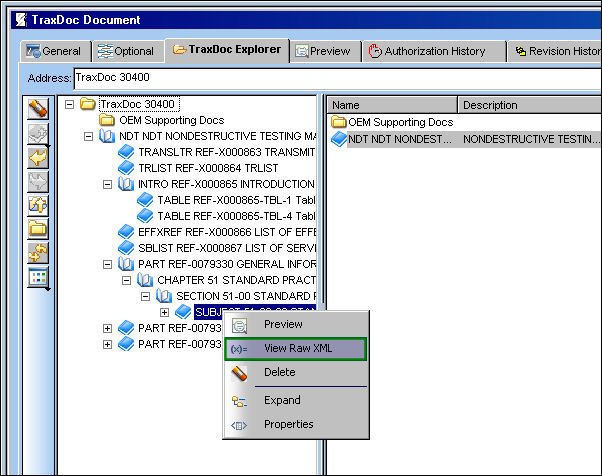
Task: Click the TraxDoc 30400 root folder icon
Action: (x=88, y=104)
